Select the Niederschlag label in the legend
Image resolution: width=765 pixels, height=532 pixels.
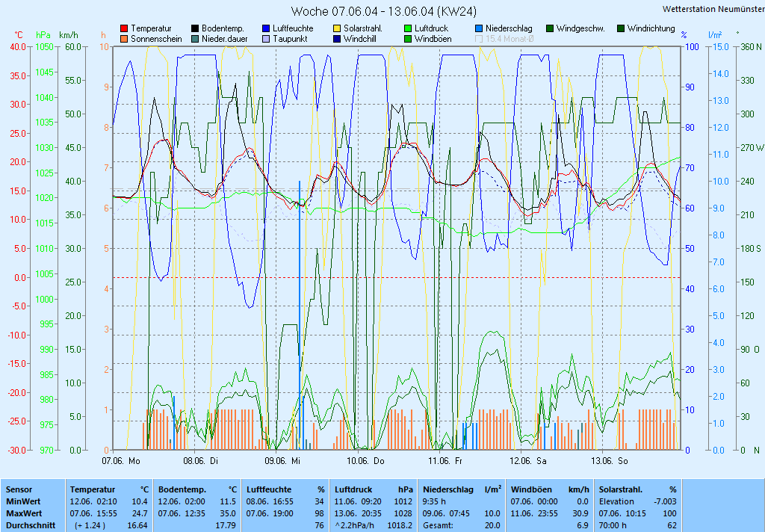[x=509, y=29]
